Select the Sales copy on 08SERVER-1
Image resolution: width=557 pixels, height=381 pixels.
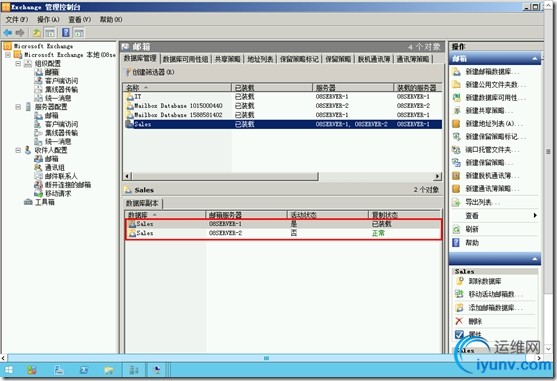pyautogui.click(x=283, y=224)
